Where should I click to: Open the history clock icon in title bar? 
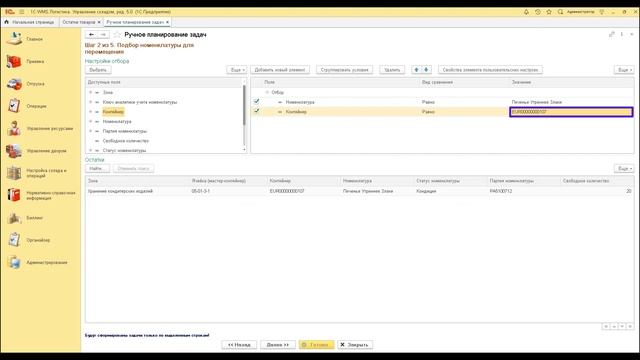538,12
